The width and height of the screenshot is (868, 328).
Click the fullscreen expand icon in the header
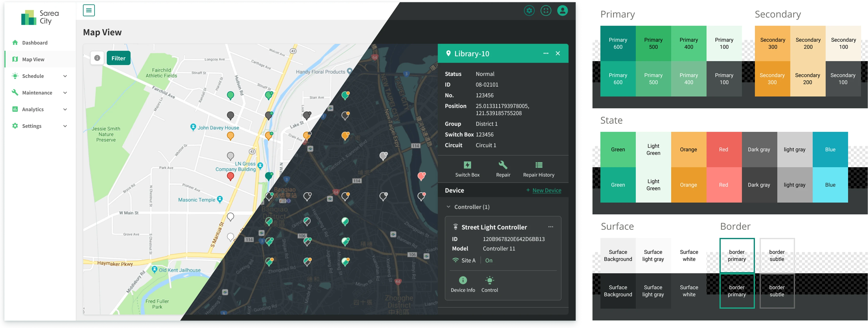pyautogui.click(x=546, y=10)
